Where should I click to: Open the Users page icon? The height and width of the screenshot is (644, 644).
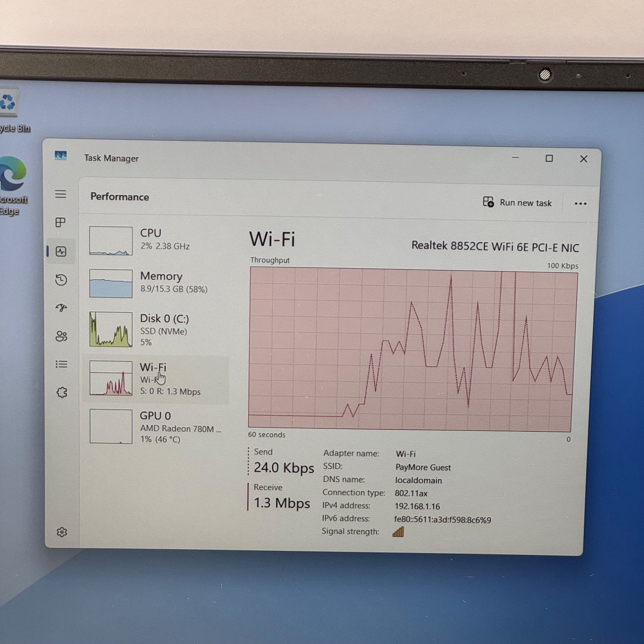coord(61,336)
